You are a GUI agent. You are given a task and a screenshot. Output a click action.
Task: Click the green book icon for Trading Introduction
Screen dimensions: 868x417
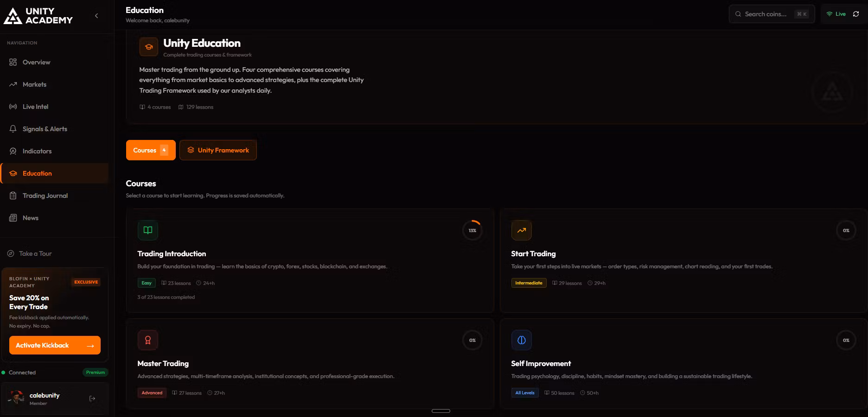[x=148, y=230]
